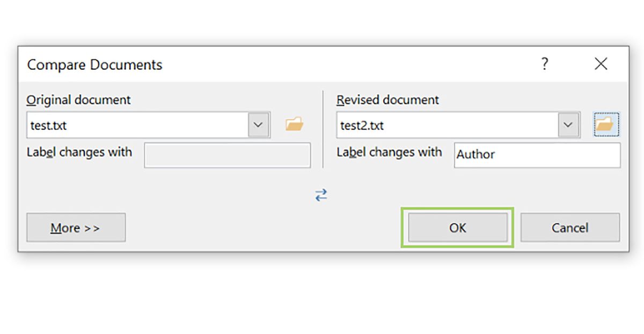Click the Compare Documents title text
Screen dimensions: 644x334
click(x=94, y=64)
